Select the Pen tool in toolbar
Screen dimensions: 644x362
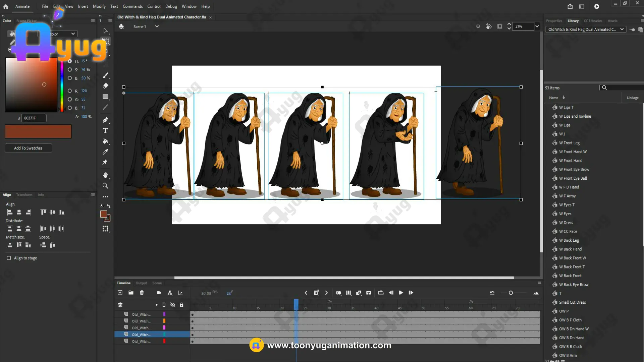point(105,120)
